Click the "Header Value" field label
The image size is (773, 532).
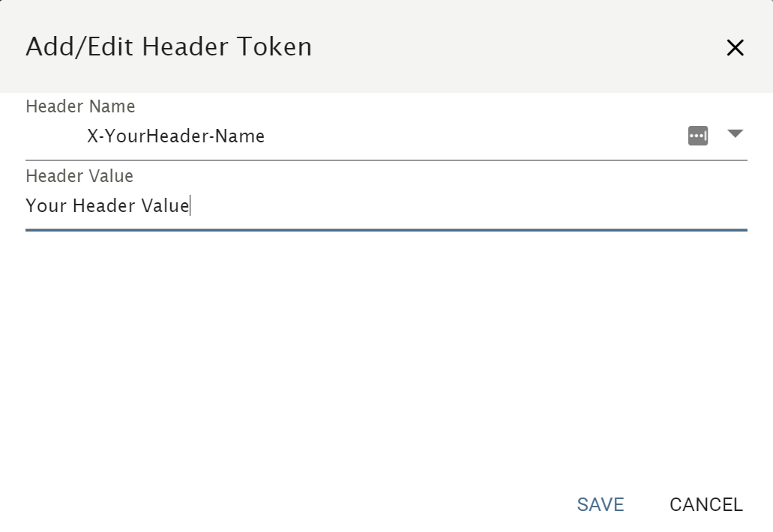click(79, 176)
